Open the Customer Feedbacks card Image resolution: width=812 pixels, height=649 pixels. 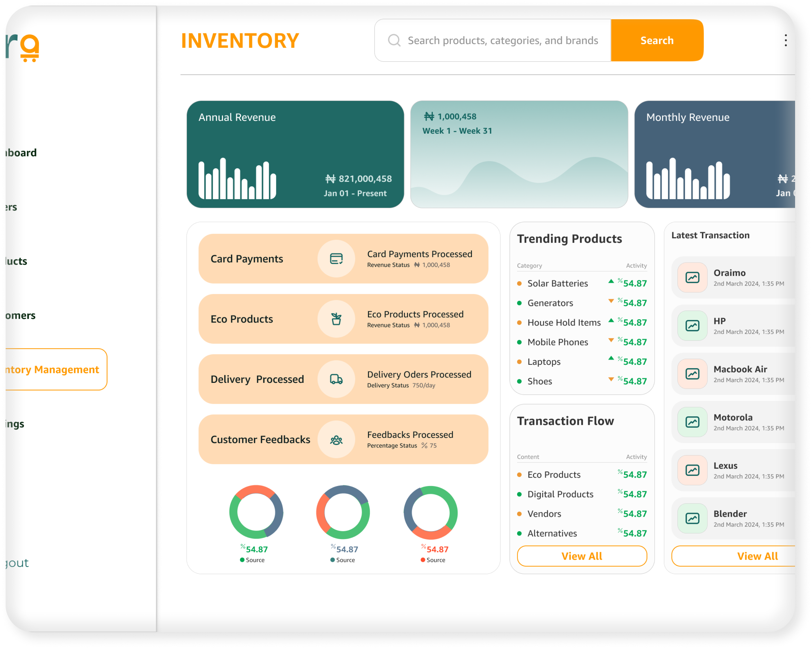pyautogui.click(x=343, y=440)
